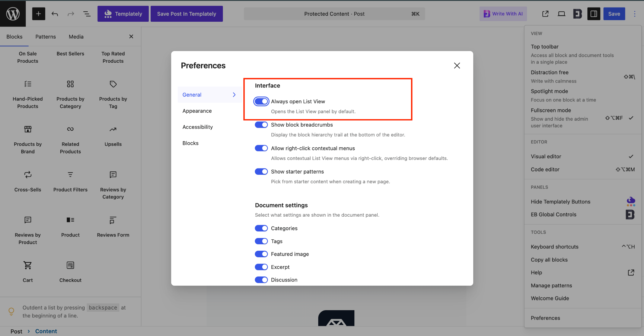Open the Protected Content command palette field

334,14
